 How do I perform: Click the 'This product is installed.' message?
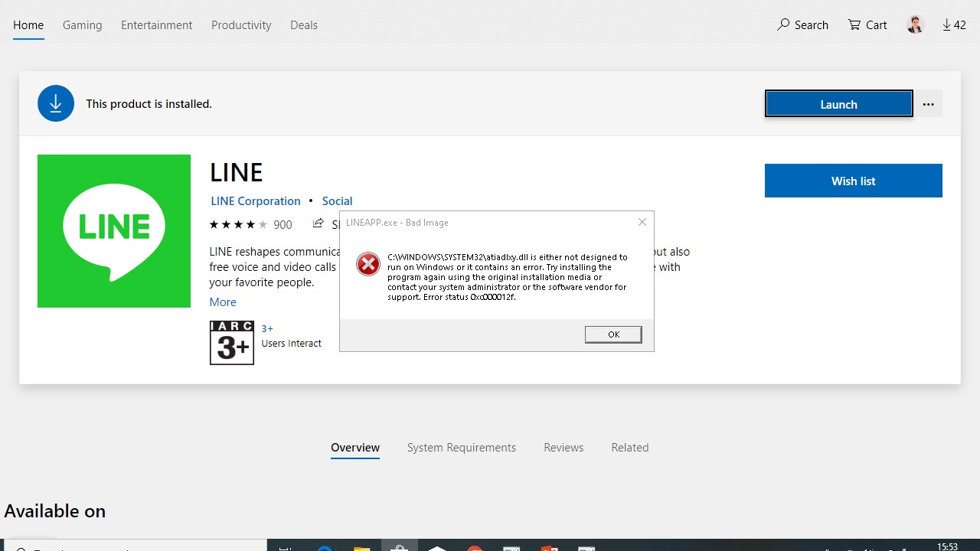point(149,104)
